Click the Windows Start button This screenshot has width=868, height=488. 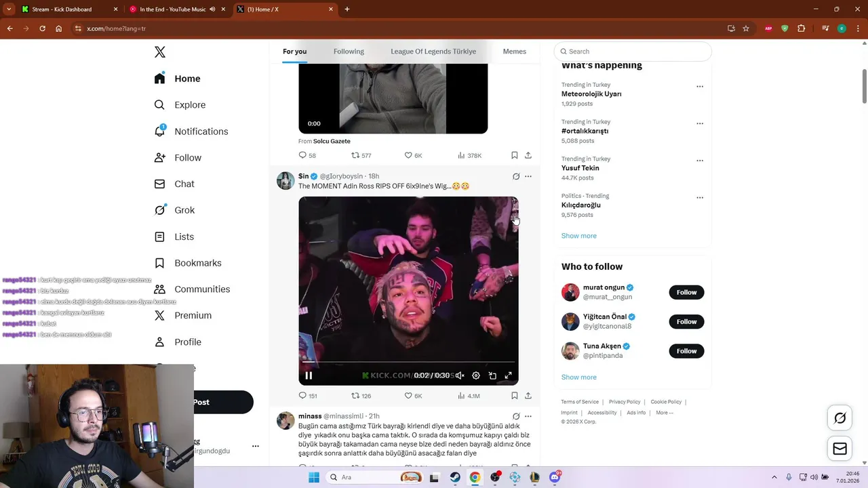[313, 477]
